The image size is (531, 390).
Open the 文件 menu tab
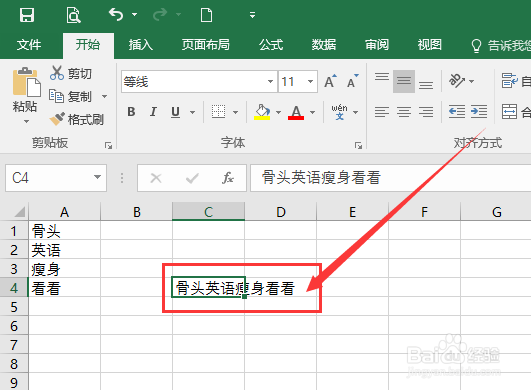29,45
